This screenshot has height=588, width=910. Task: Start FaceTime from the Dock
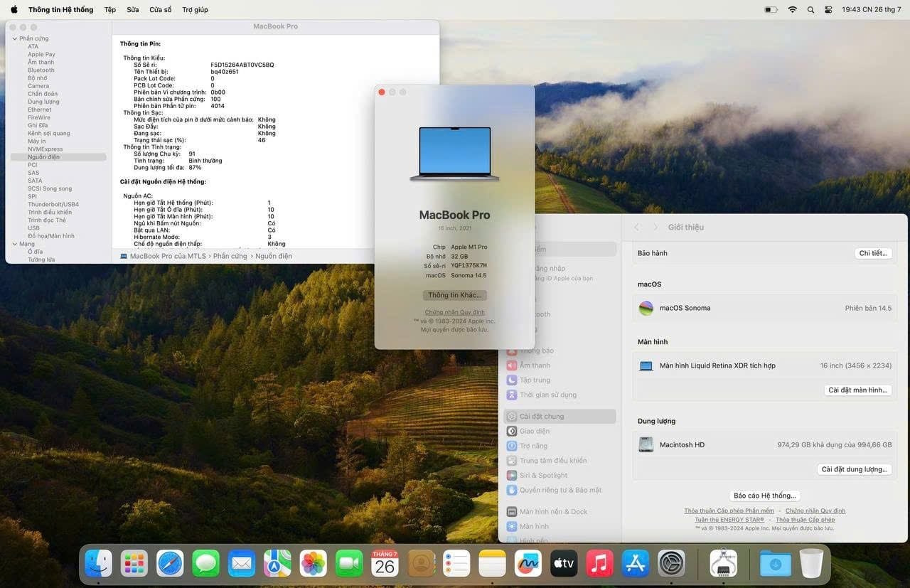349,564
